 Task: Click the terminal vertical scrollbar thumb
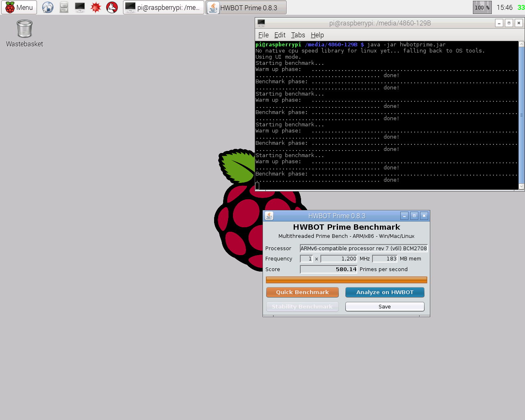coord(522,115)
